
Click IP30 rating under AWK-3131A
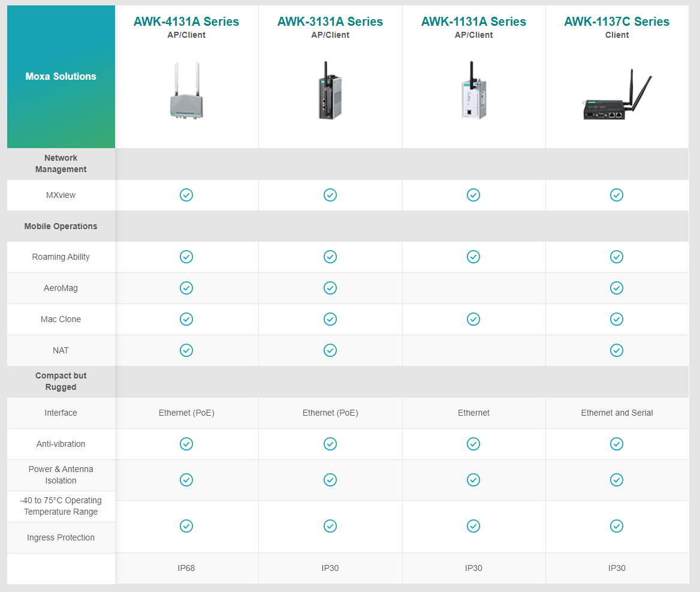point(330,569)
